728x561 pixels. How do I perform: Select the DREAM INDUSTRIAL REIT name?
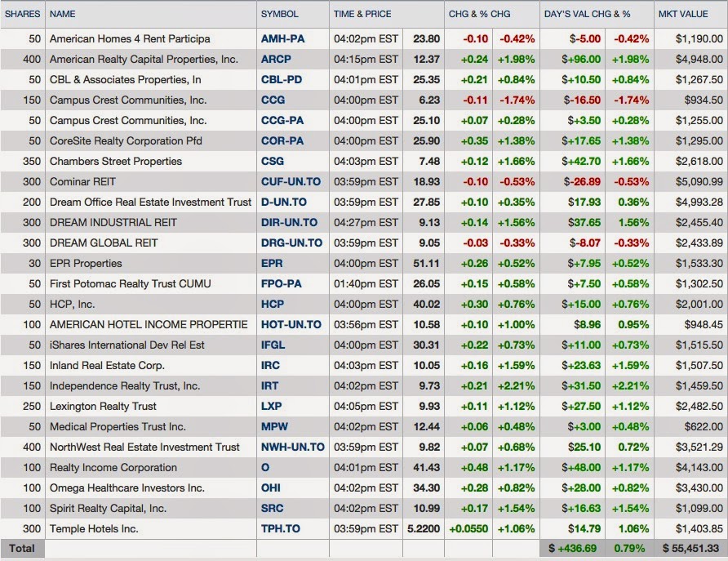coord(113,223)
